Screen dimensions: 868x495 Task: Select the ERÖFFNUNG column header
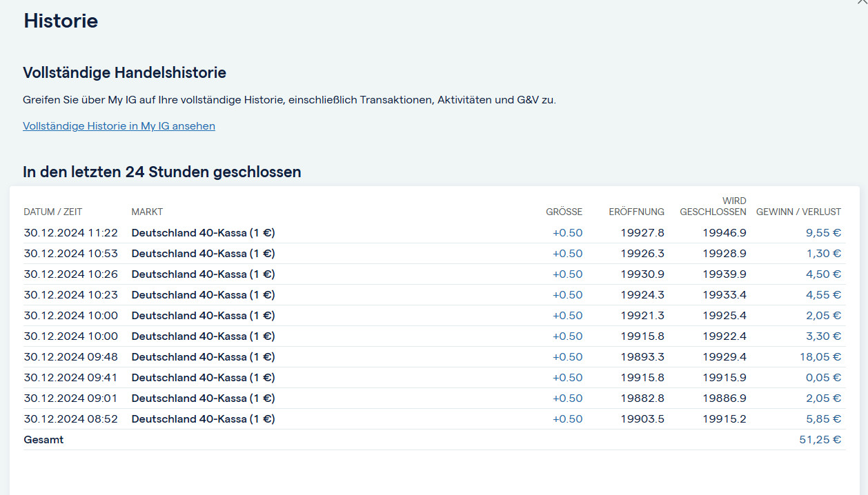(x=636, y=212)
